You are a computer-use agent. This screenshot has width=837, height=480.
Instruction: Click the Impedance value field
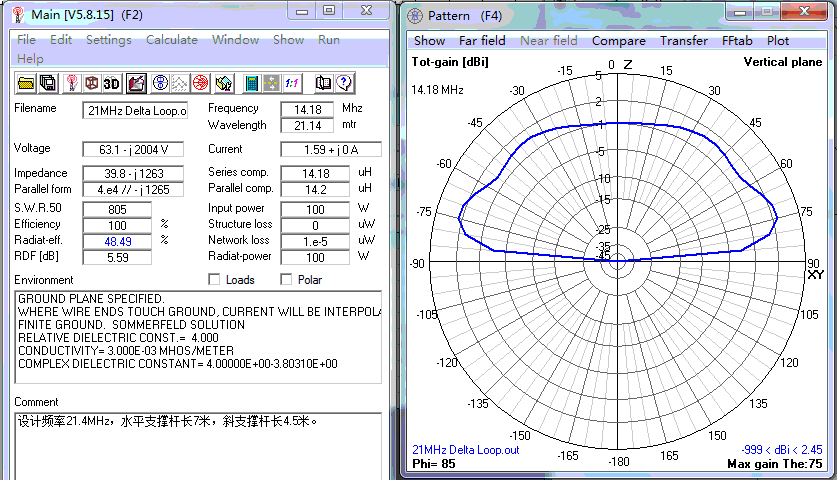(x=133, y=173)
